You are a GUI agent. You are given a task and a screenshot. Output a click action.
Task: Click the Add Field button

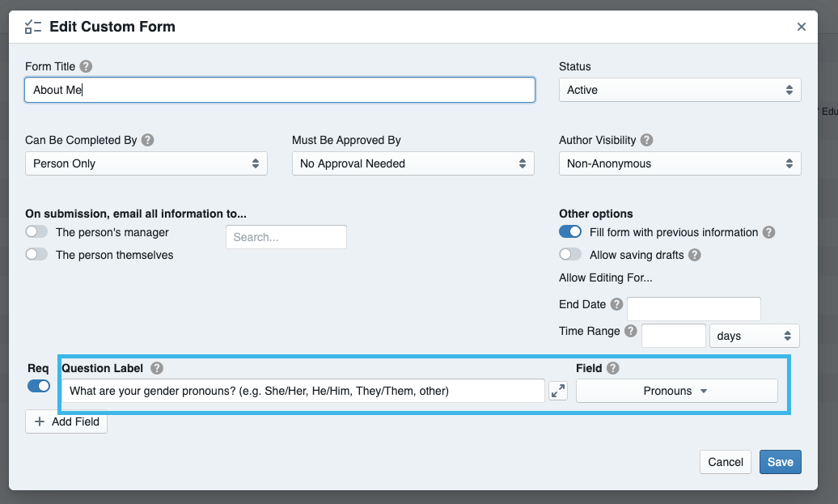tap(66, 421)
